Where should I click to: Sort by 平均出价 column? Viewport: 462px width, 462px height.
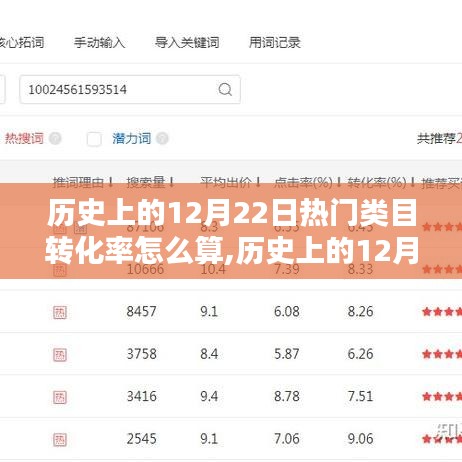(230, 183)
